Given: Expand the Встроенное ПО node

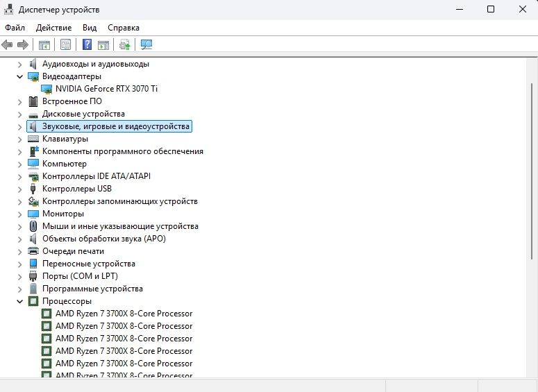Looking at the screenshot, I should pyautogui.click(x=19, y=101).
